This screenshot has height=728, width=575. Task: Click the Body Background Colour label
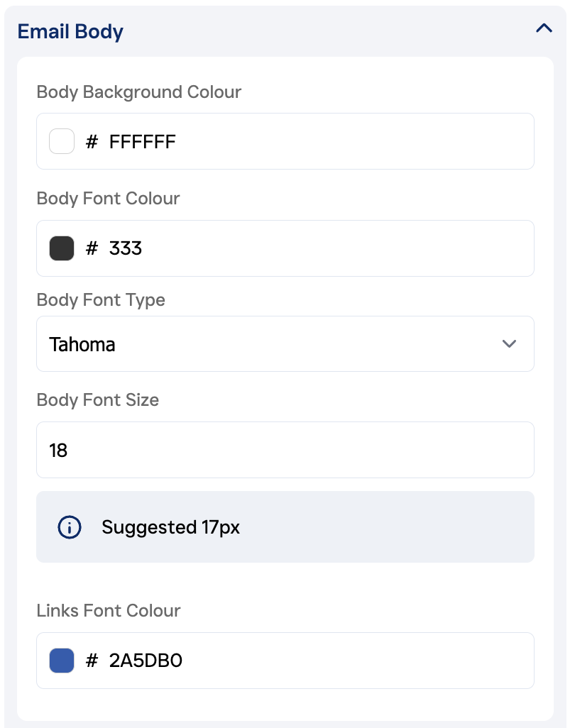coord(139,92)
